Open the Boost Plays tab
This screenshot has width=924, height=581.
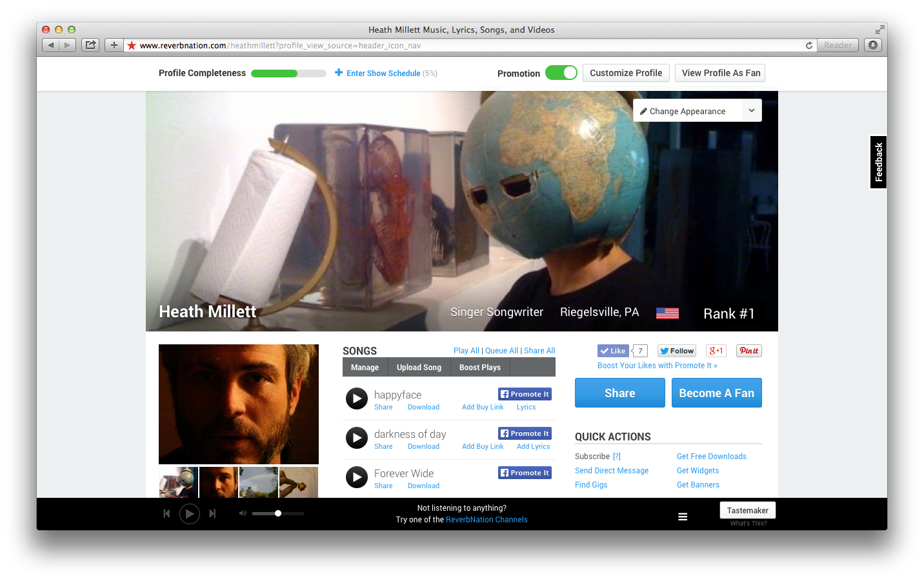(480, 368)
